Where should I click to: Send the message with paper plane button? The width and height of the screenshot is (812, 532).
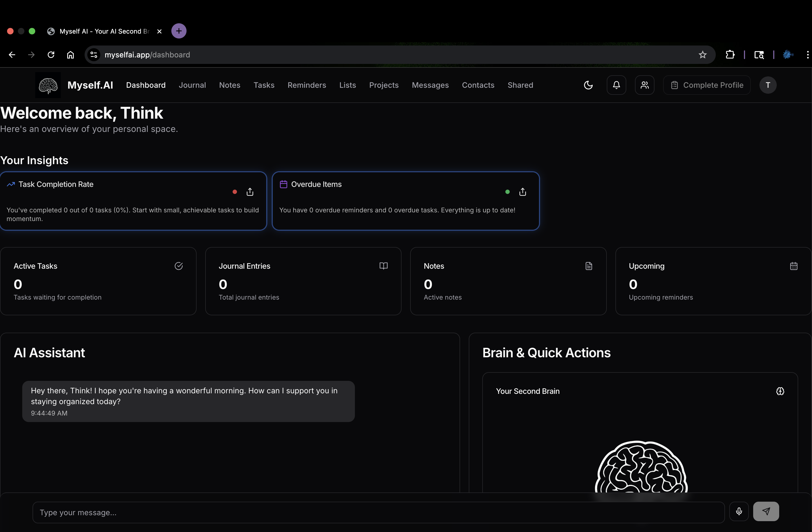[x=766, y=511]
